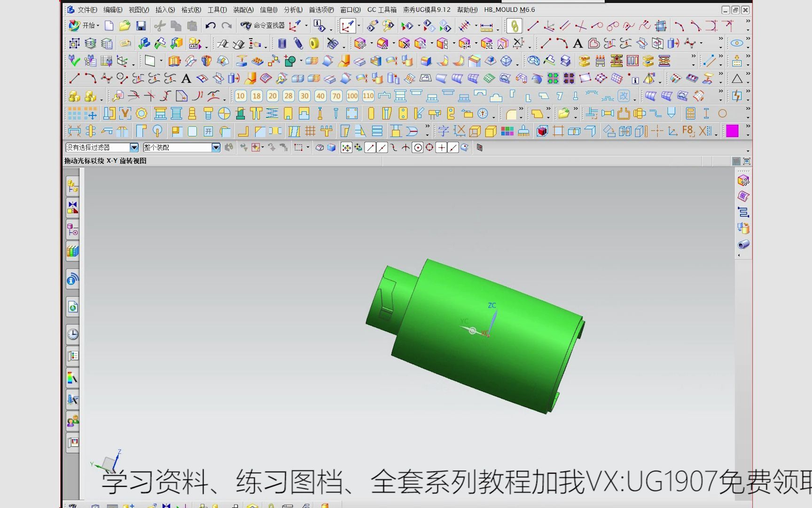This screenshot has height=508, width=812.
Task: Undo the last operation
Action: 210,25
